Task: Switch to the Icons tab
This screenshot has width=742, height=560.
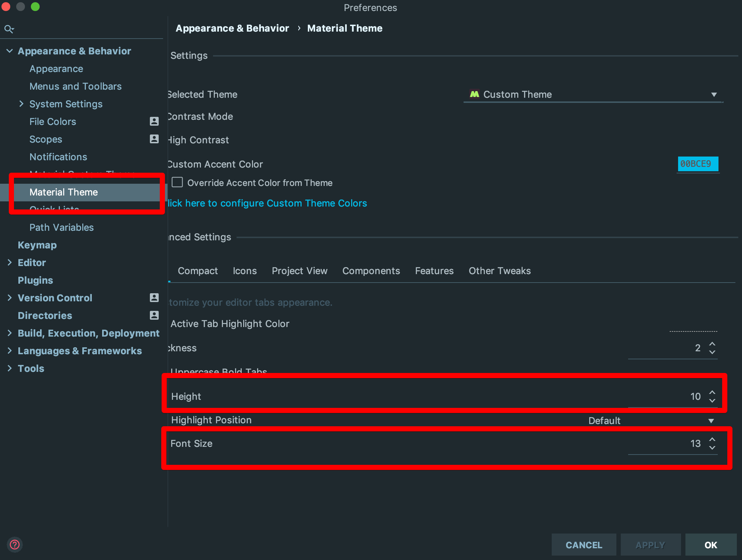Action: pos(245,271)
